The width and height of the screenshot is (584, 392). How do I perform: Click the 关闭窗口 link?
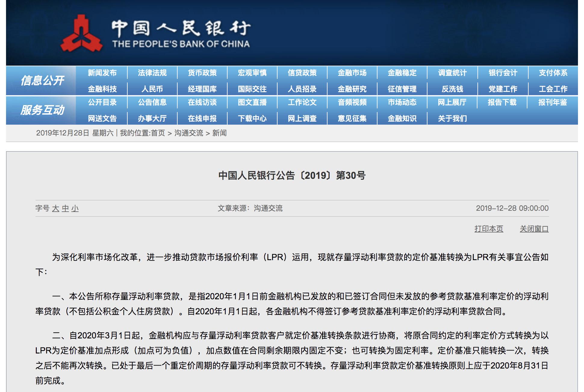pyautogui.click(x=534, y=229)
